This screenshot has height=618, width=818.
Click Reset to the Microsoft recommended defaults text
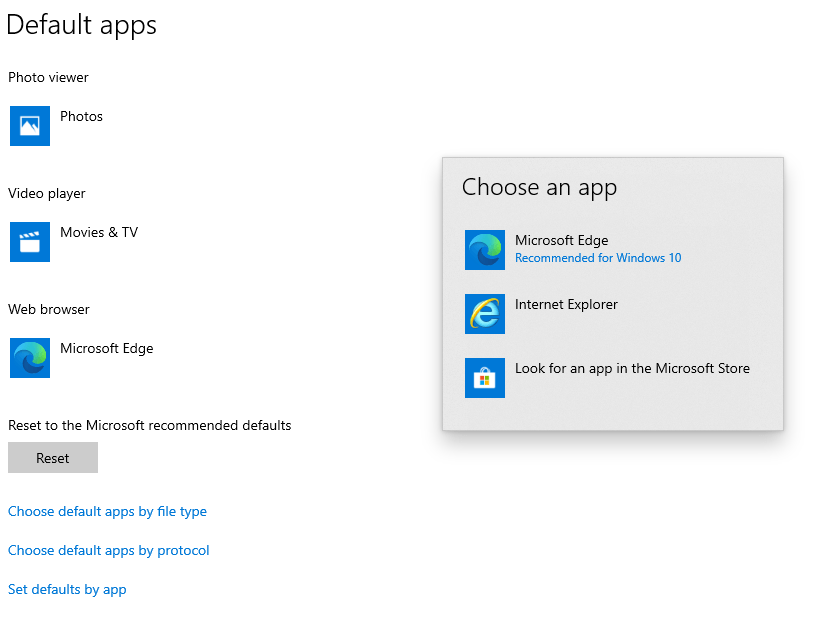(150, 426)
